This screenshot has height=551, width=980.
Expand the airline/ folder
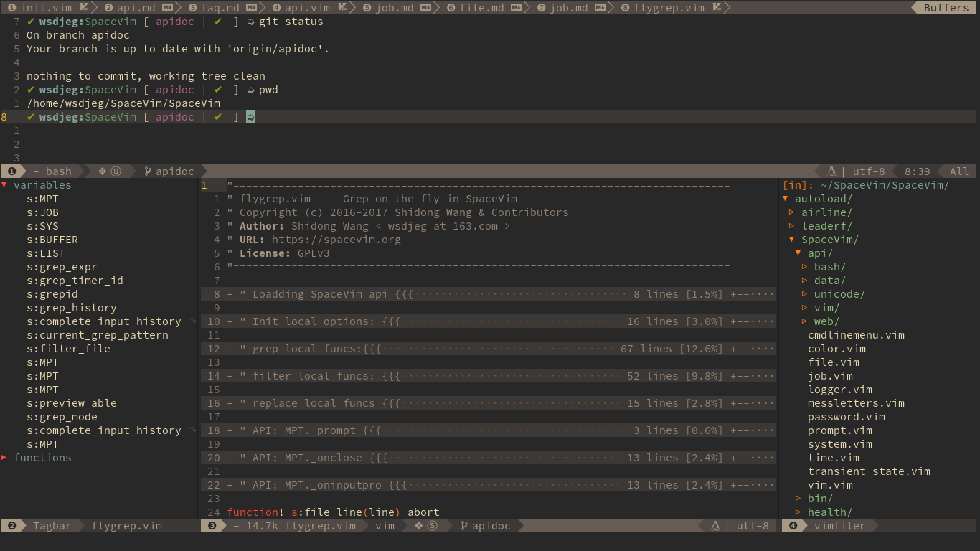(792, 212)
